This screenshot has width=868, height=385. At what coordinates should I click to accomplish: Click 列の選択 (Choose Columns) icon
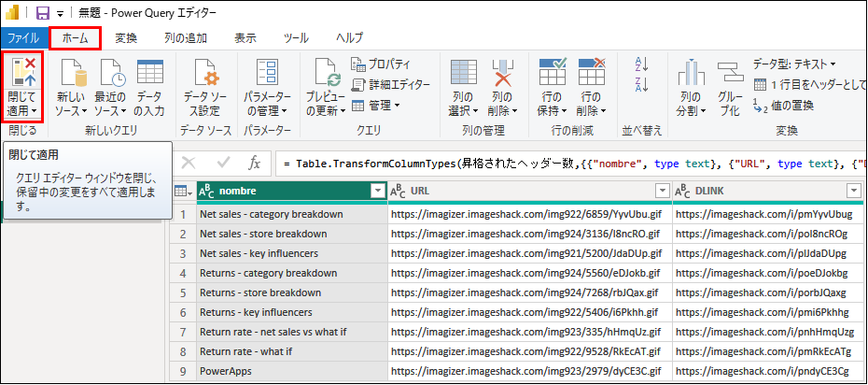pos(463,73)
